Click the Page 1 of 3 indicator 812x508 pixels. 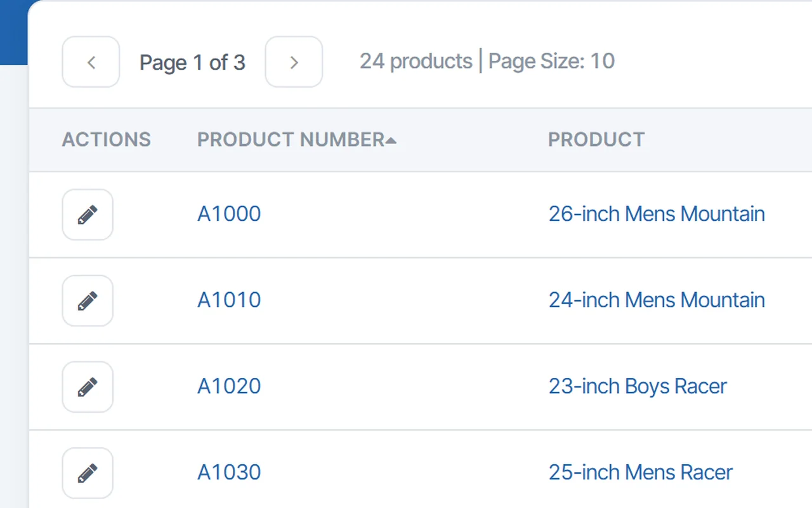coord(192,62)
